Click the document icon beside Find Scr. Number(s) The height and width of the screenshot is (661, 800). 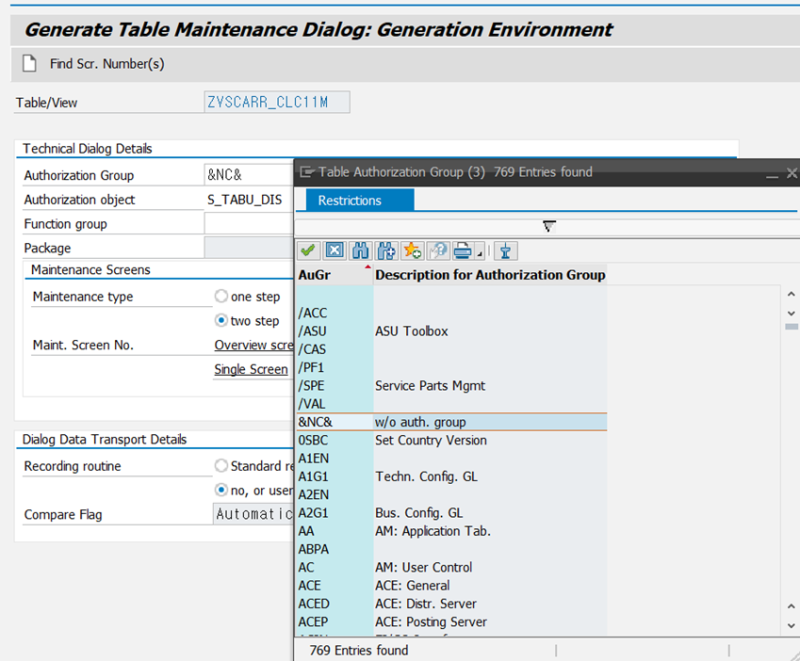(x=29, y=64)
